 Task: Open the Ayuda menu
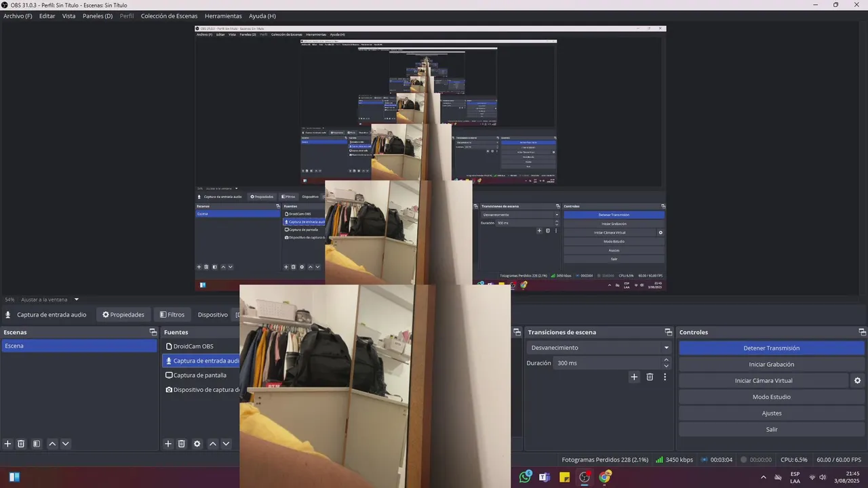pos(262,16)
